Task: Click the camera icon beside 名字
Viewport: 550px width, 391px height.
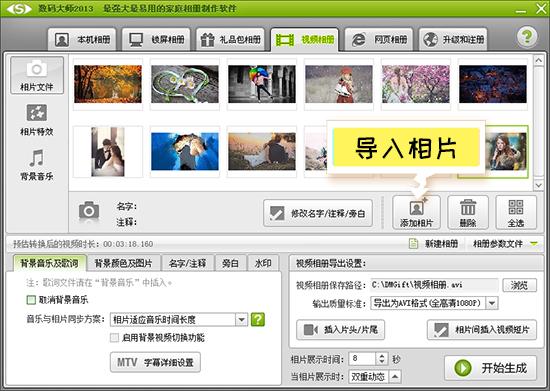Action: [89, 211]
